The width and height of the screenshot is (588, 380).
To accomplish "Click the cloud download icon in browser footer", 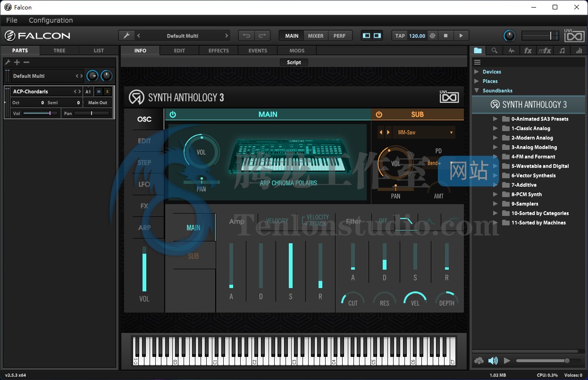I will 479,361.
